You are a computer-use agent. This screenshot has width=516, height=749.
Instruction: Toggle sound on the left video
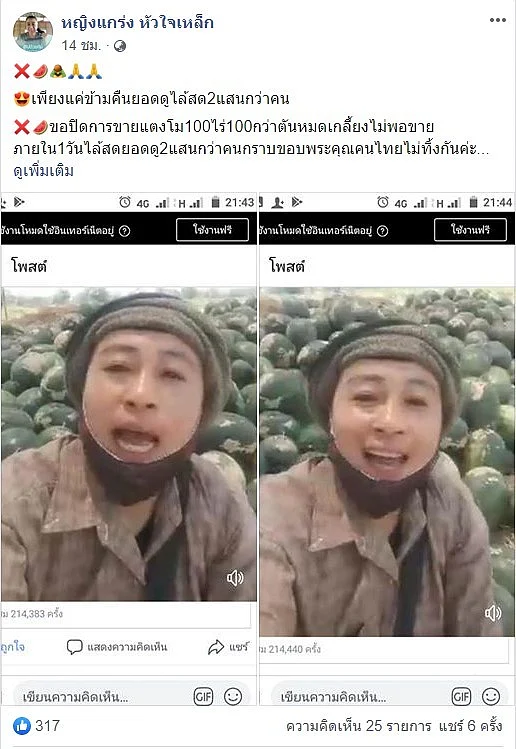235,578
